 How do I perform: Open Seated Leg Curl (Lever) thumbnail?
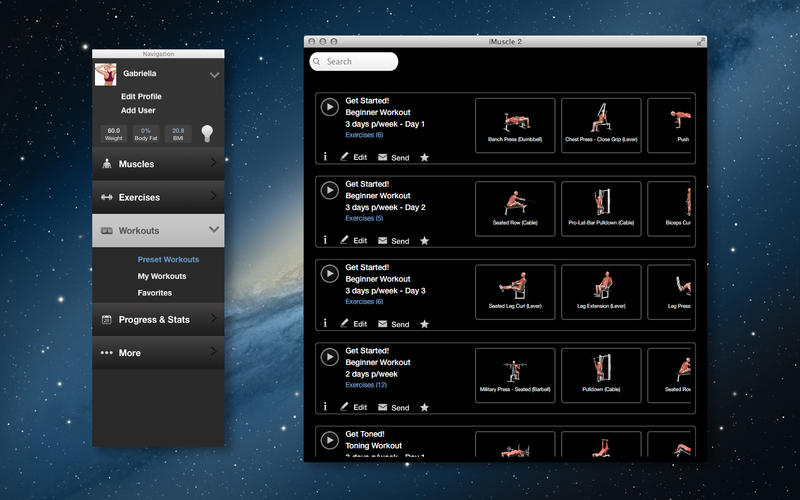515,292
